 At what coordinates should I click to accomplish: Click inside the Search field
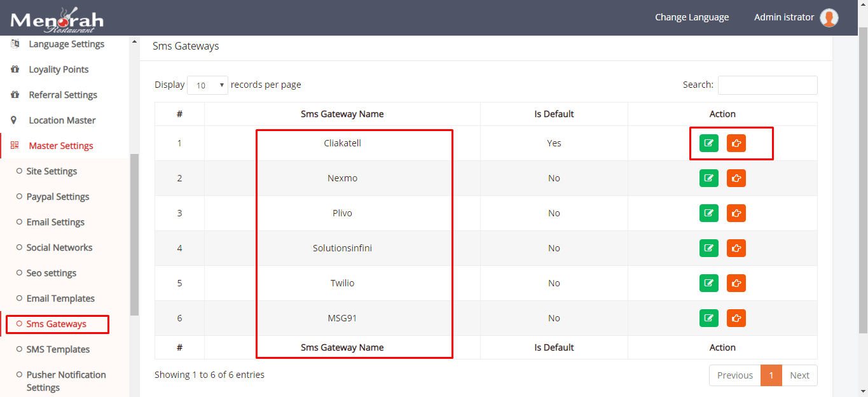pos(767,85)
